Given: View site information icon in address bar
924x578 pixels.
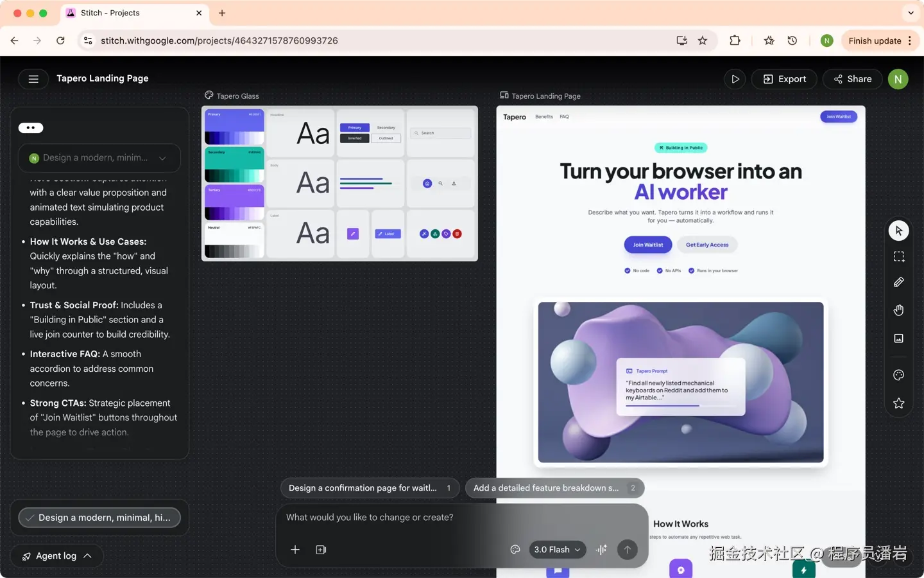Looking at the screenshot, I should tap(88, 40).
